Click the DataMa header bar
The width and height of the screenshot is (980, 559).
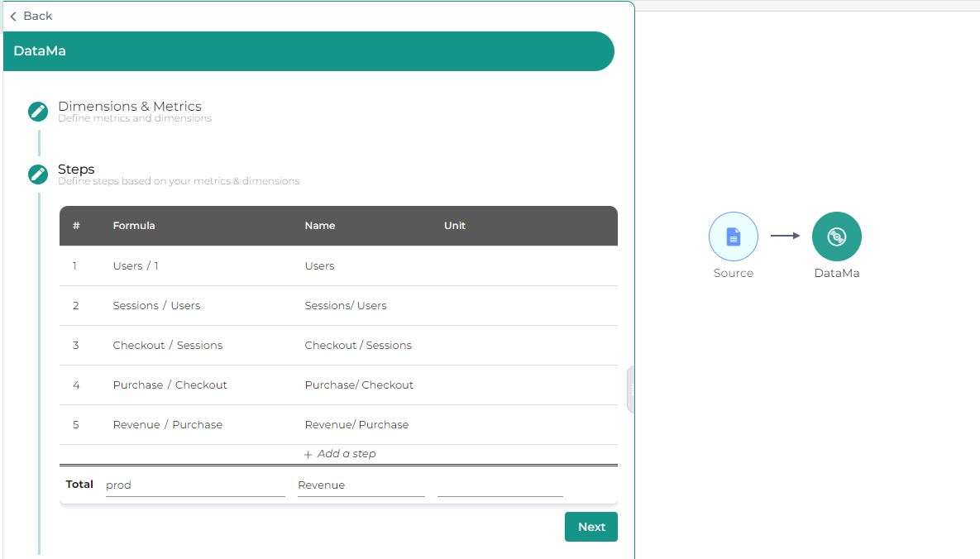pyautogui.click(x=308, y=51)
